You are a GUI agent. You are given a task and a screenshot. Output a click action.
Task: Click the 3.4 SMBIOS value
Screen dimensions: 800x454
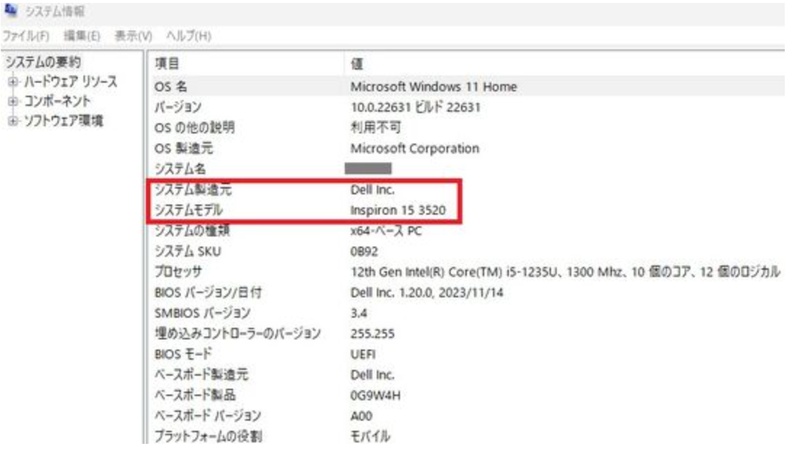tap(359, 313)
